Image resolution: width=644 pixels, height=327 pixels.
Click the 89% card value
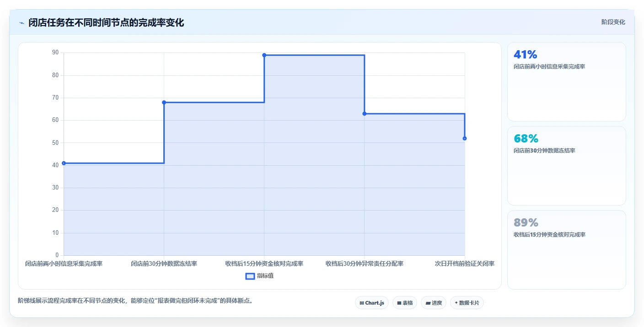tap(526, 223)
